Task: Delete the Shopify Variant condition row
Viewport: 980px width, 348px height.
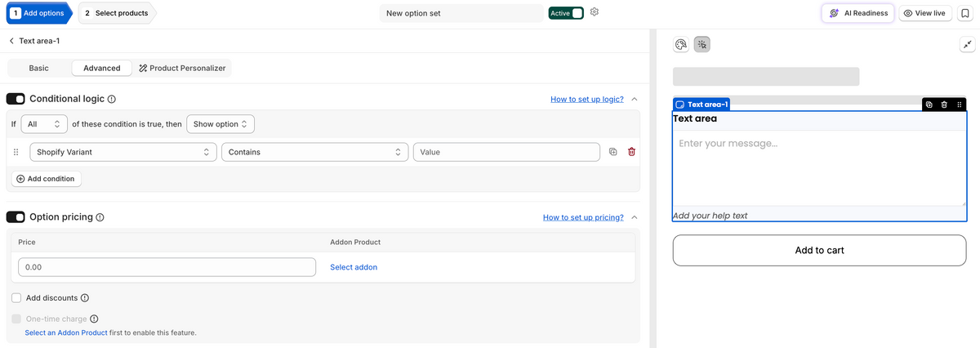Action: (631, 152)
